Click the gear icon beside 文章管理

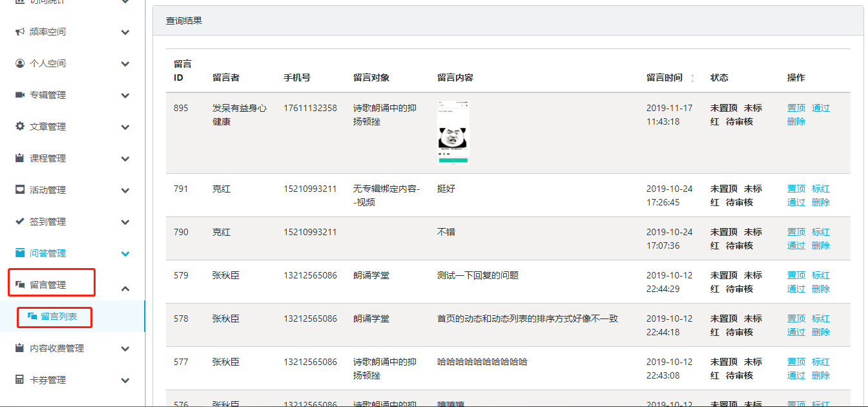point(20,127)
